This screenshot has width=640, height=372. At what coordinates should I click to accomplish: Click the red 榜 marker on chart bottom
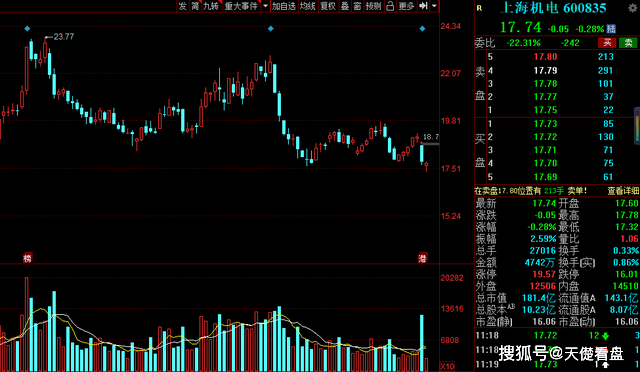coord(27,258)
